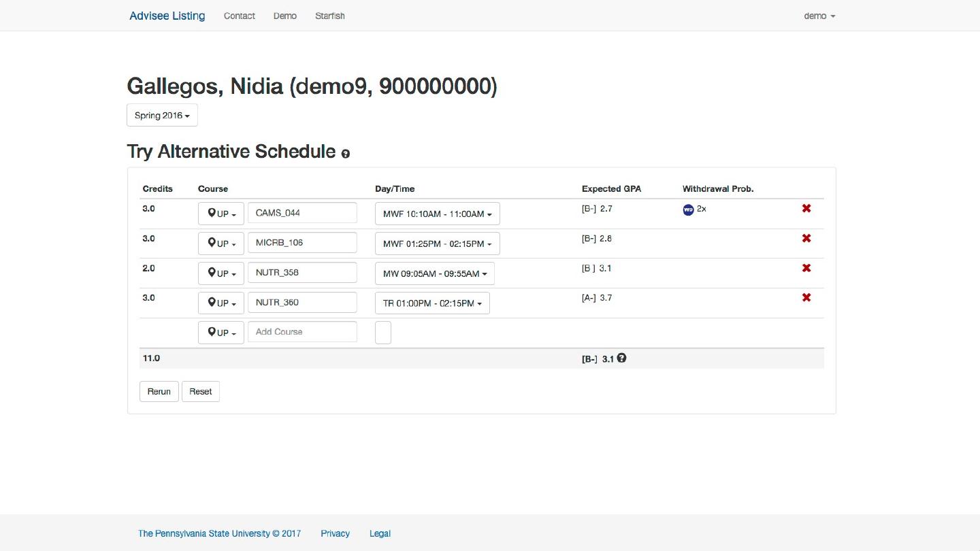This screenshot has width=980, height=551.
Task: Go to Advisee Listing home link
Action: (167, 16)
